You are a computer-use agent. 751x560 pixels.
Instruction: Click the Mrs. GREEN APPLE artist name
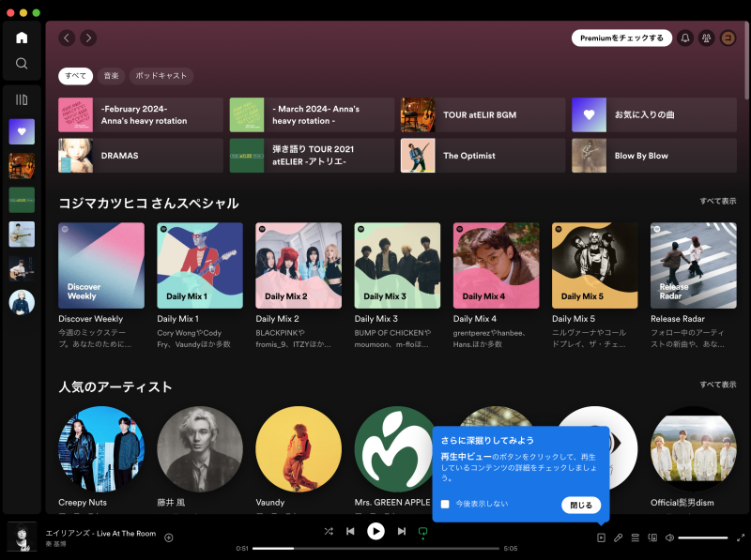click(392, 503)
